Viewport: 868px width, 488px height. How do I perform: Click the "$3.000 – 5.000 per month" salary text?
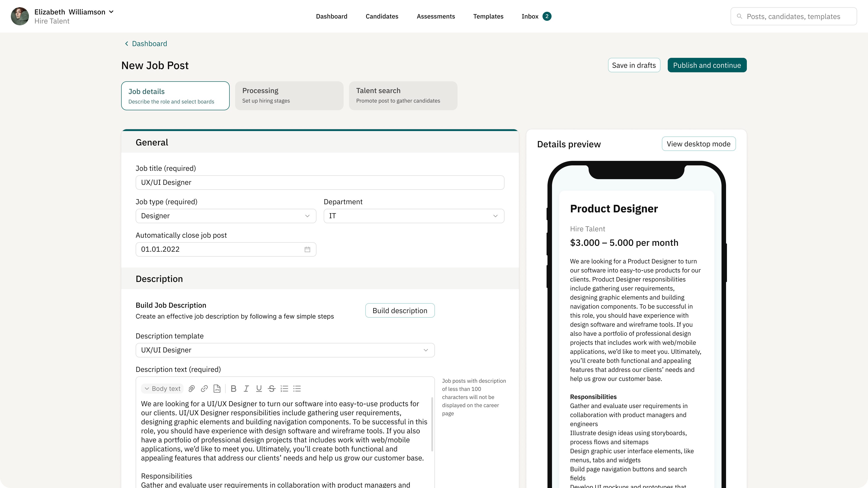click(624, 243)
